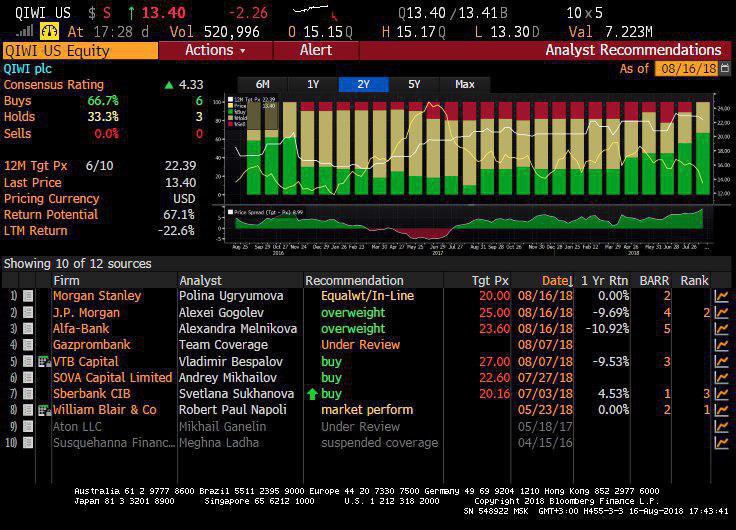Open chart icon for J.P. Morgan row
The image size is (736, 530).
[x=721, y=312]
